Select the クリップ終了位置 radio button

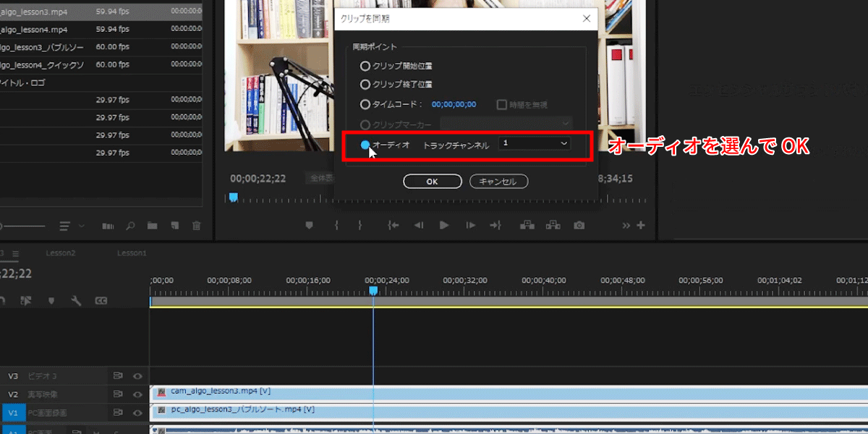pos(365,85)
